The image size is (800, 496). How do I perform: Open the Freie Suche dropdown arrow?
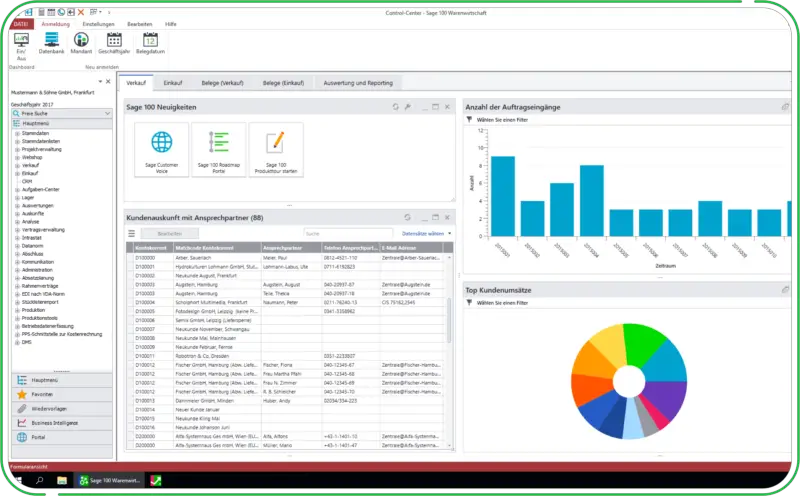[x=107, y=114]
